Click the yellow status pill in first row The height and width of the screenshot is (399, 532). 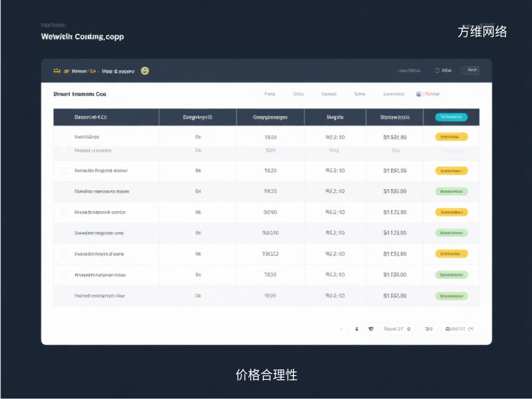click(x=451, y=137)
